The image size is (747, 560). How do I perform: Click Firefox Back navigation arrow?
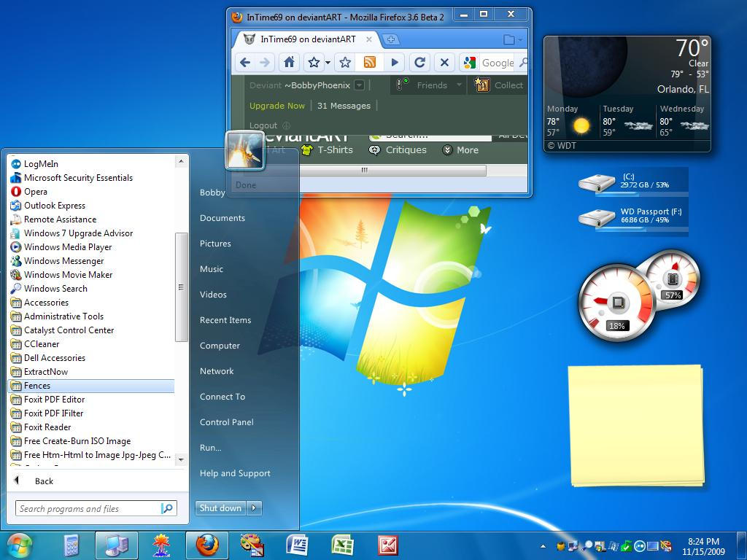point(245,63)
